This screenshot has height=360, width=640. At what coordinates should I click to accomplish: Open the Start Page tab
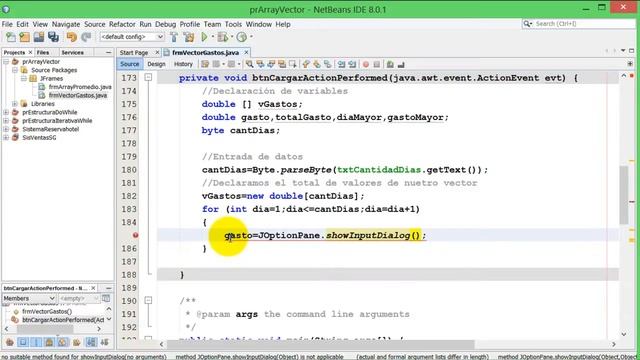coord(134,53)
